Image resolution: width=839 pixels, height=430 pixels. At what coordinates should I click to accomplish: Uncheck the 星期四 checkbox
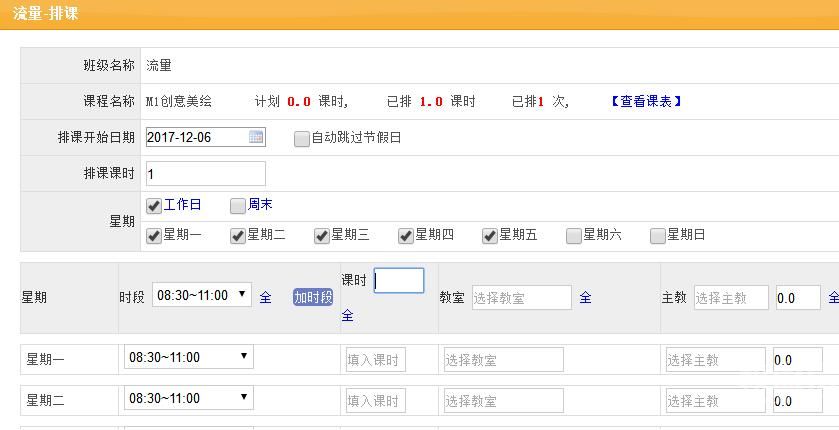[406, 236]
